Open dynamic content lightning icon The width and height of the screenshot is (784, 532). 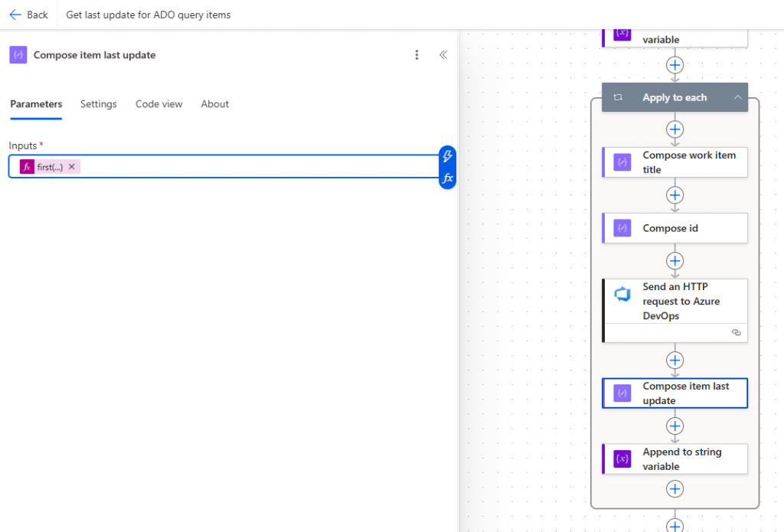pos(448,156)
